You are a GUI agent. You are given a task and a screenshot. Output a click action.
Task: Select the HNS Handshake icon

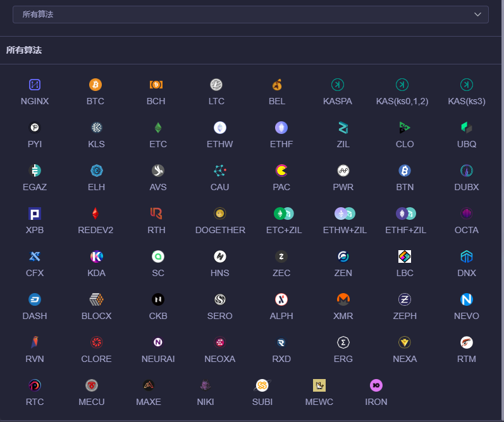pos(220,256)
